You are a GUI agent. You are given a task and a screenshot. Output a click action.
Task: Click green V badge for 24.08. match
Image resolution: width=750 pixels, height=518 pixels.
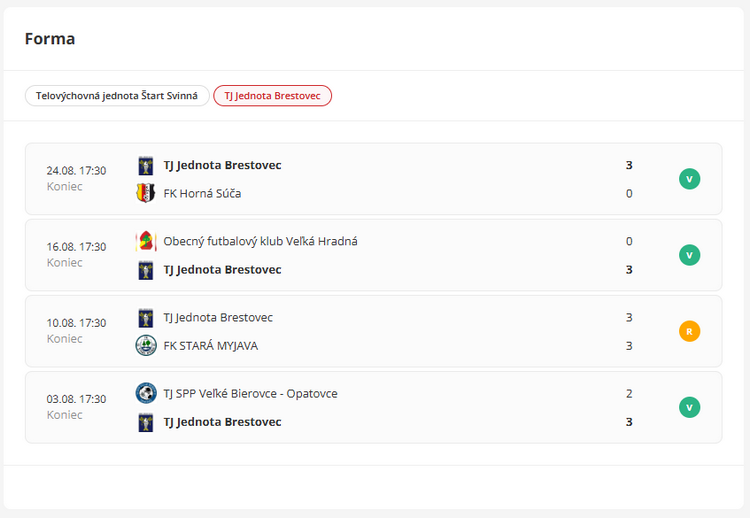[x=689, y=179]
